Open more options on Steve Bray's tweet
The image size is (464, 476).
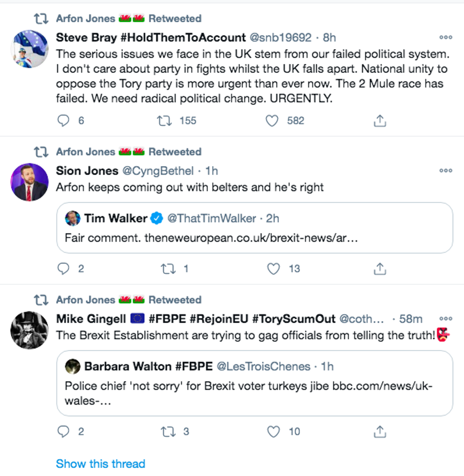[x=446, y=38]
